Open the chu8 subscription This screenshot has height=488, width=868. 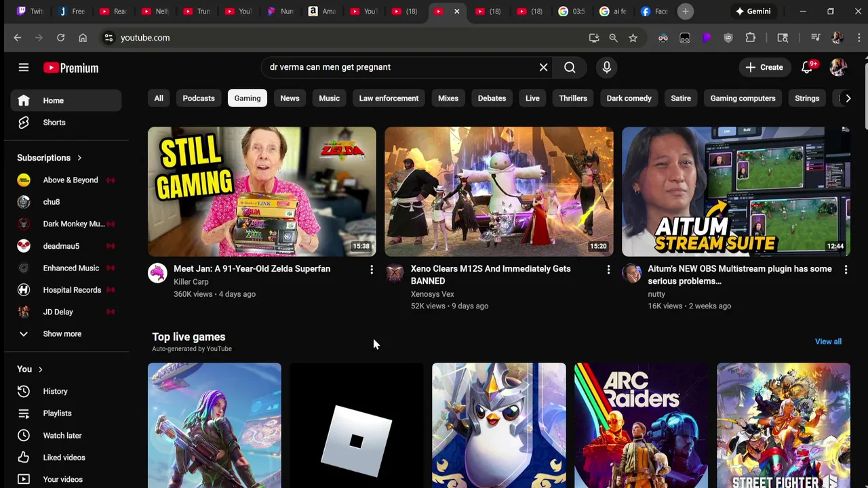coord(66,202)
